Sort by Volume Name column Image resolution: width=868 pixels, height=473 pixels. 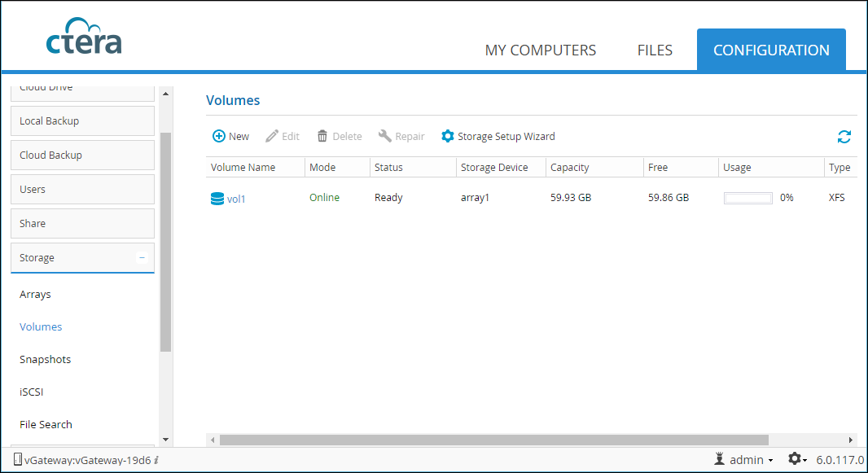(x=255, y=167)
